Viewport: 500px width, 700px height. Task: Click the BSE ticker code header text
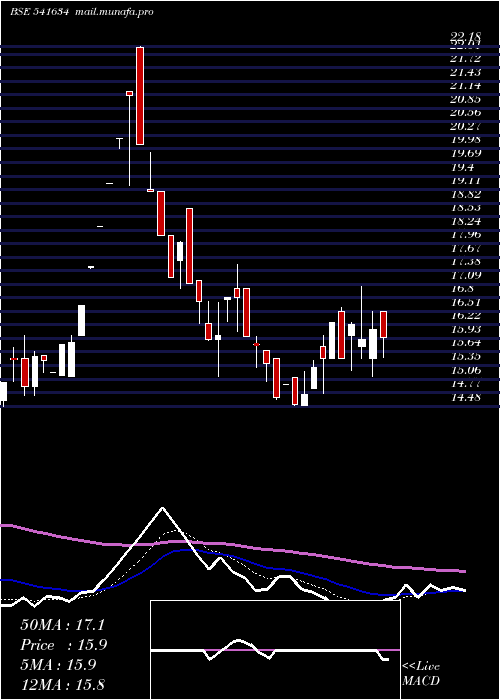pos(39,12)
